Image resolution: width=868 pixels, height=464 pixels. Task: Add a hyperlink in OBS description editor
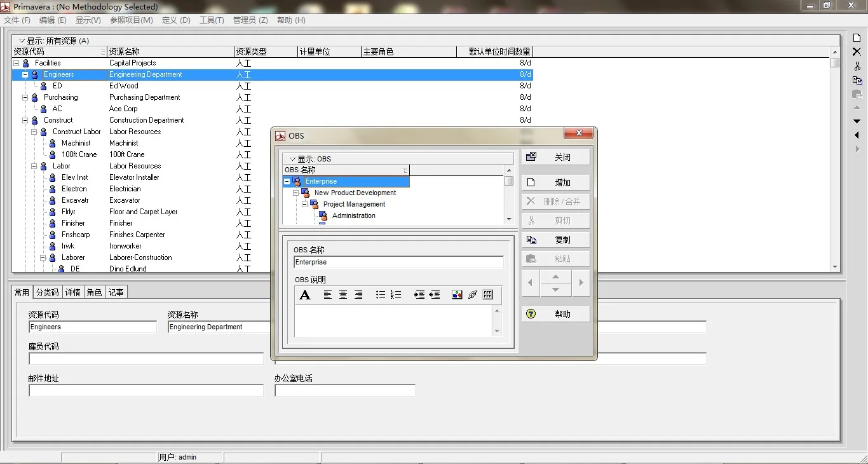(472, 295)
